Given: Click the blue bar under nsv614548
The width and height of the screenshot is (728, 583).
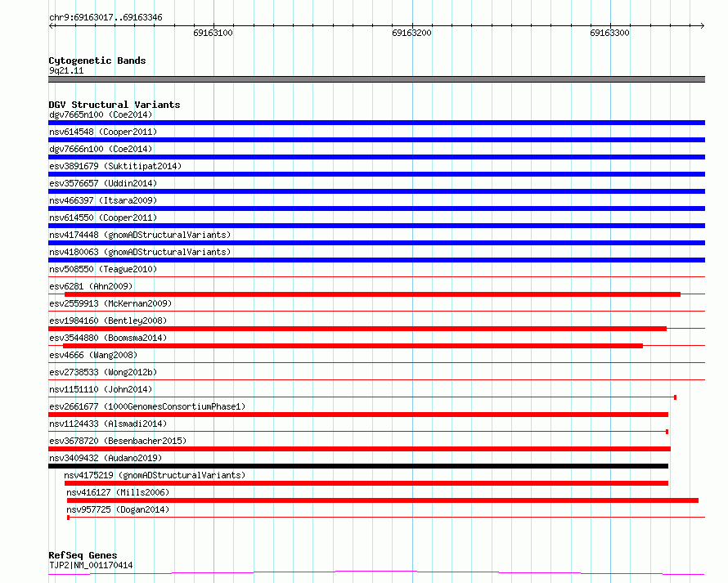Looking at the screenshot, I should pyautogui.click(x=376, y=140).
